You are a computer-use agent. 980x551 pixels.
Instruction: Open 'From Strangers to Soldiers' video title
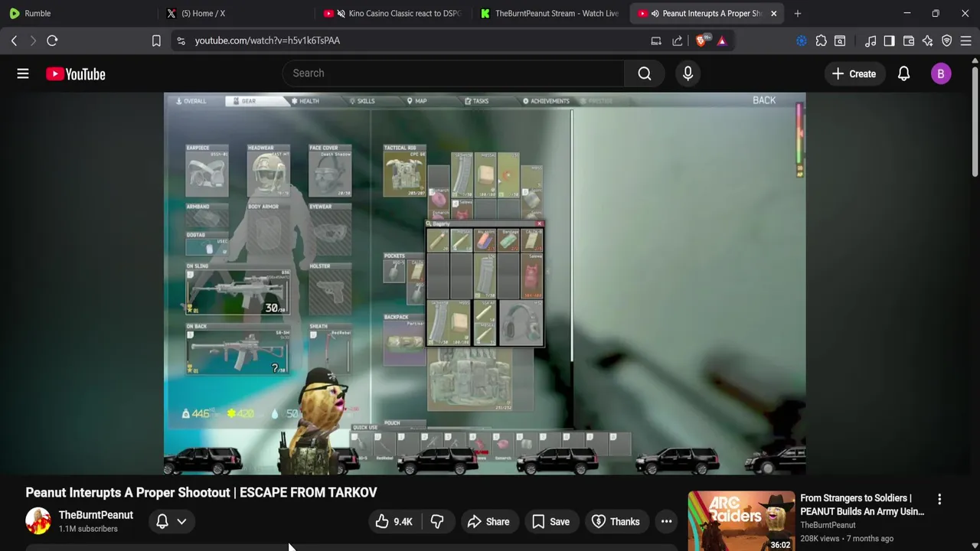click(862, 504)
